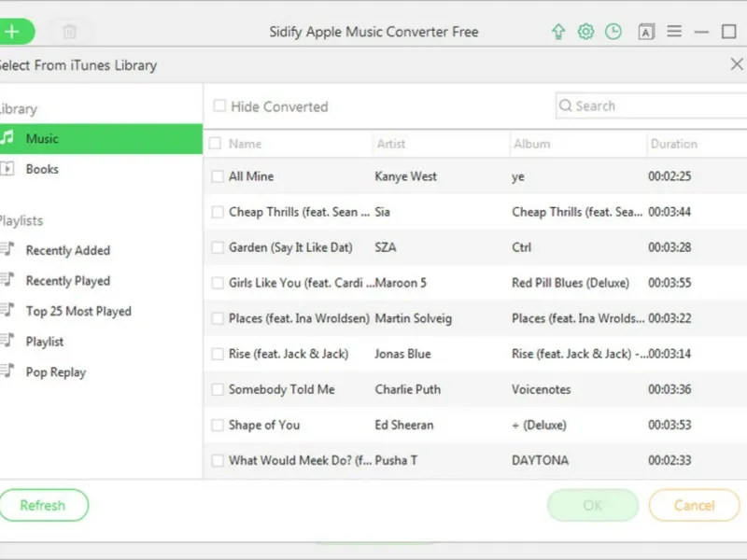The image size is (747, 560).
Task: Select Music in the Library sidebar
Action: (x=42, y=139)
